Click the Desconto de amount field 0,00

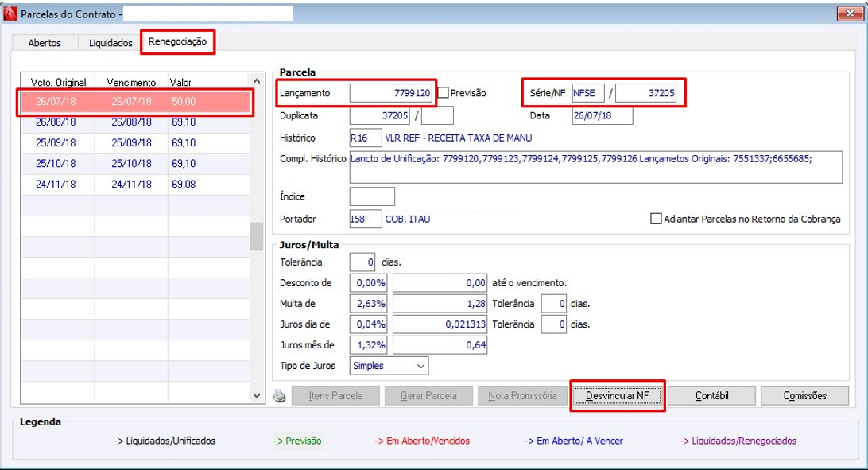[x=440, y=283]
